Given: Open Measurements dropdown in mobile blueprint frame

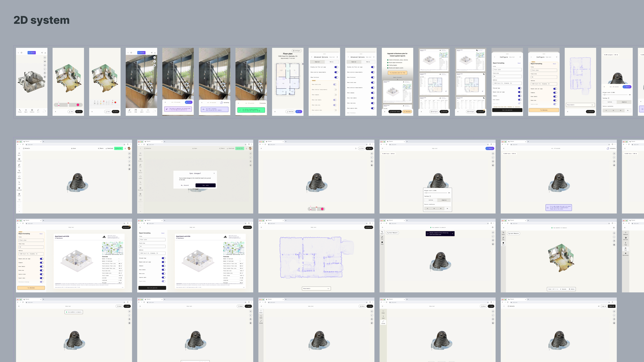Looking at the screenshot, I should pos(580,105).
